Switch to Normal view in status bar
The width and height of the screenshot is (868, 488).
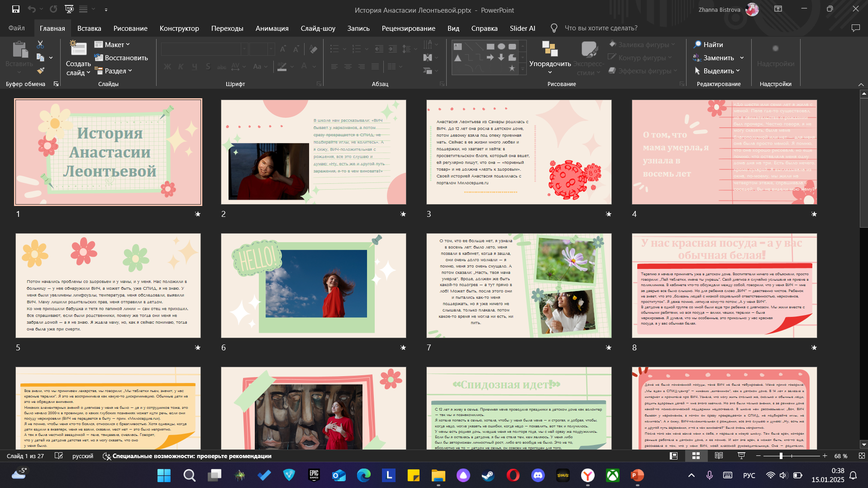(673, 456)
